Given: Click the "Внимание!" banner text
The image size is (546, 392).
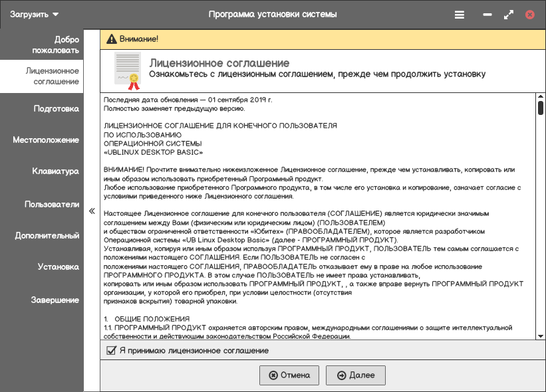Looking at the screenshot, I should pos(139,39).
